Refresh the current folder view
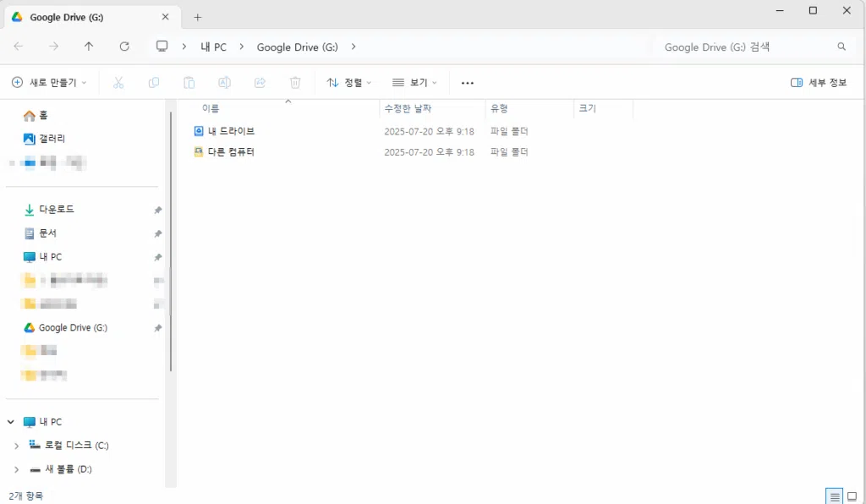Image resolution: width=866 pixels, height=504 pixels. point(124,47)
